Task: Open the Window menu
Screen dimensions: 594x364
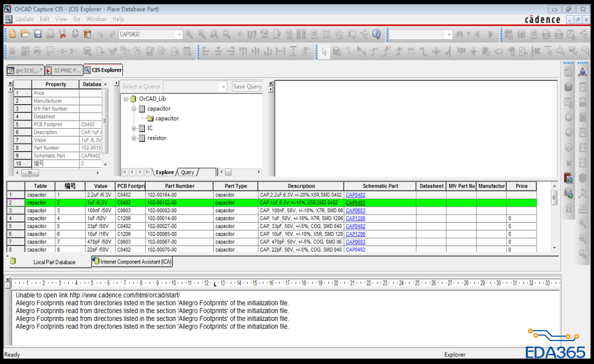Action: pyautogui.click(x=96, y=19)
